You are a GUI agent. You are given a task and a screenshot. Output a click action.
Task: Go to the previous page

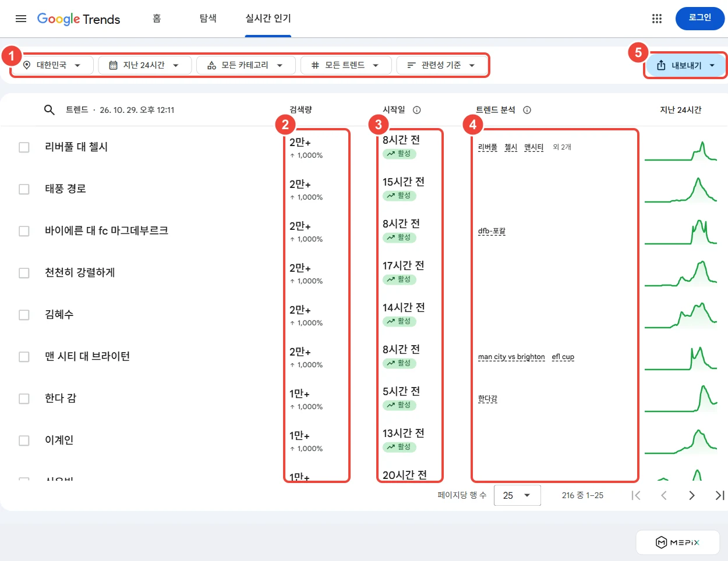click(664, 495)
